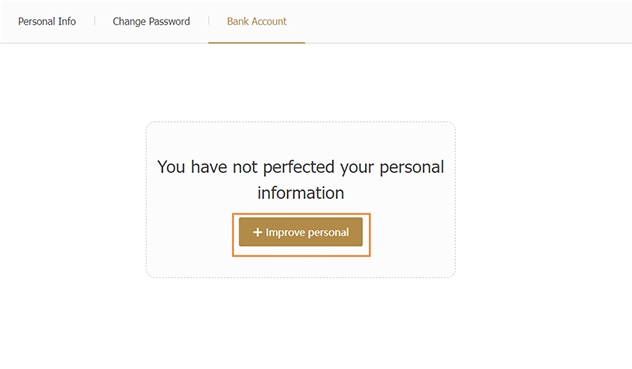
Task: Click divider between Personal Info and Change Password
Action: [x=94, y=21]
